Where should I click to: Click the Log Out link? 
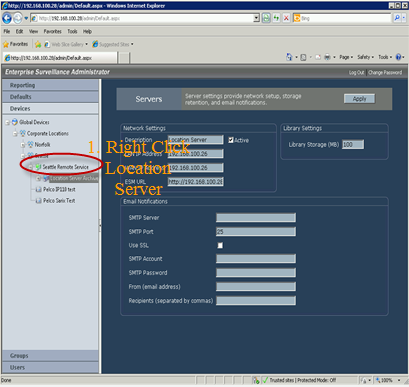356,72
